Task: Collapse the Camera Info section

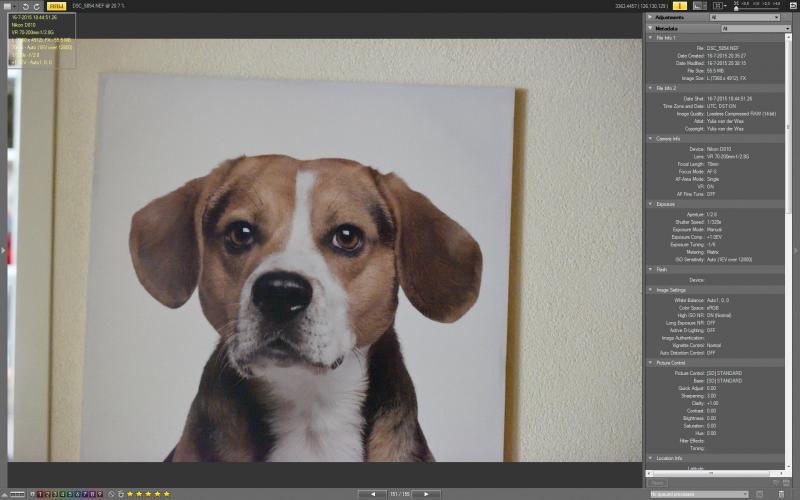Action: (650, 139)
